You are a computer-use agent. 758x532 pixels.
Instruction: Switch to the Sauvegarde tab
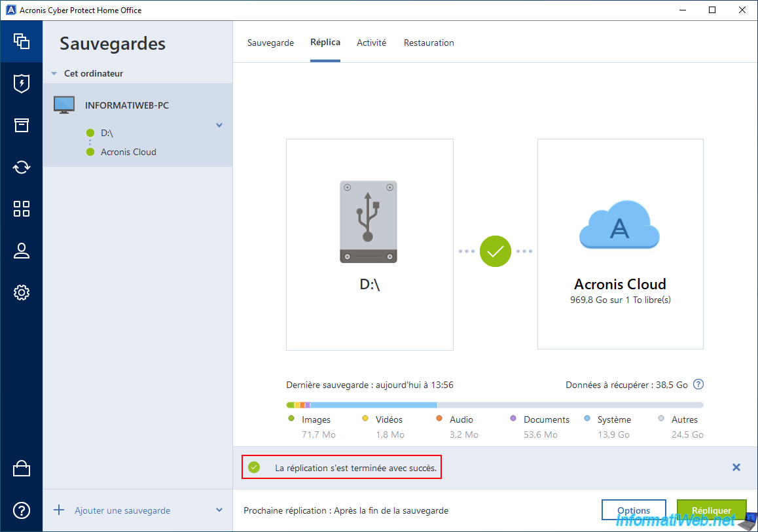pyautogui.click(x=270, y=43)
